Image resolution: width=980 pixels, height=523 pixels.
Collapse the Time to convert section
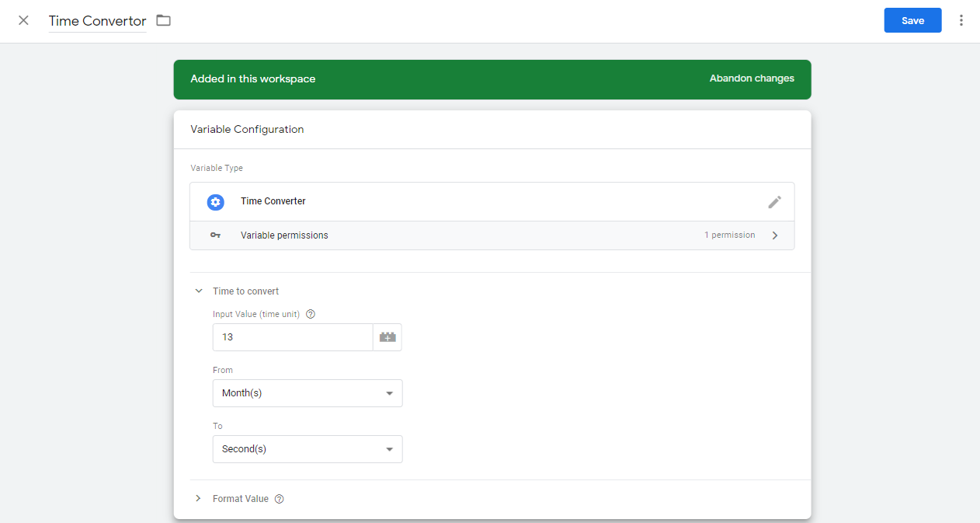199,291
